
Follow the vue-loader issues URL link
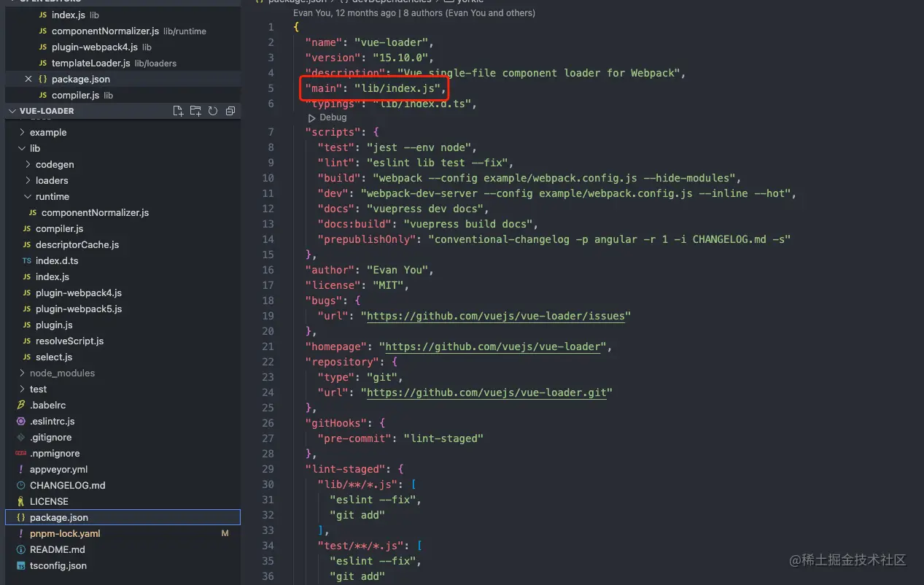pos(495,316)
